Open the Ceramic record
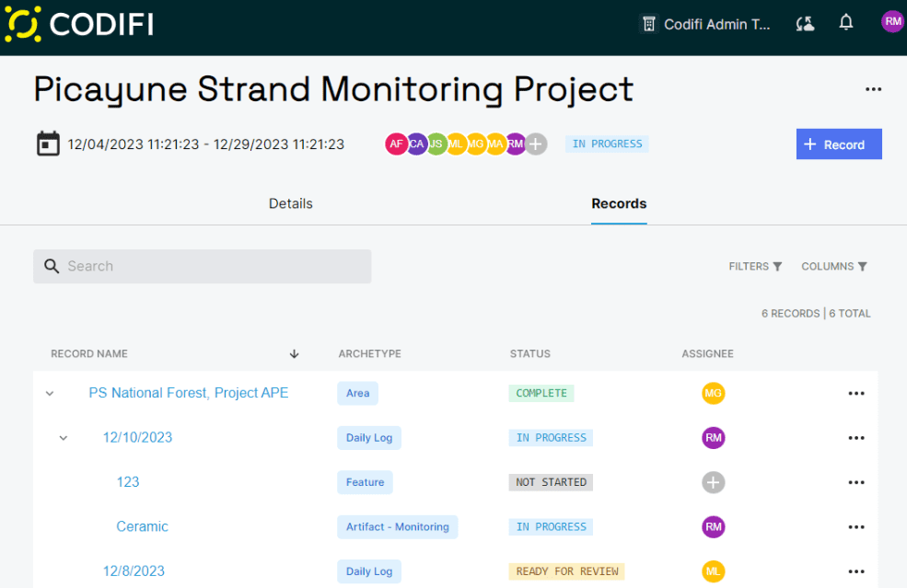The image size is (907, 588). (x=143, y=526)
